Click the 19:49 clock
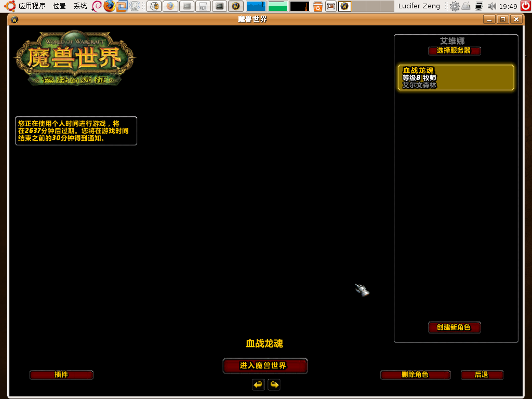The width and height of the screenshot is (532, 399). coord(508,6)
